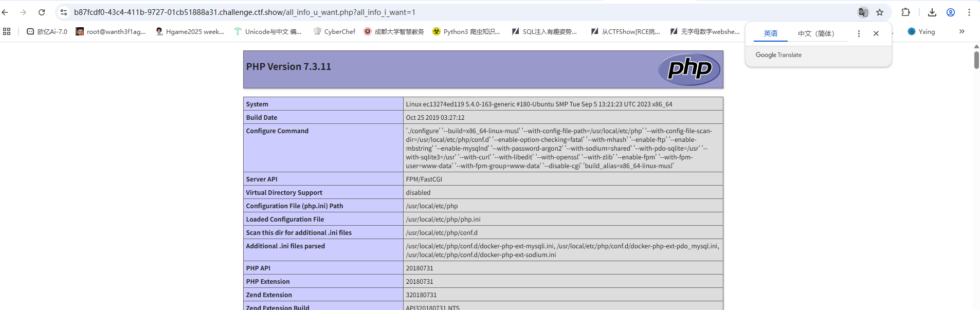Image resolution: width=980 pixels, height=310 pixels.
Task: Click the Google Translate icon in address bar
Action: (x=863, y=12)
